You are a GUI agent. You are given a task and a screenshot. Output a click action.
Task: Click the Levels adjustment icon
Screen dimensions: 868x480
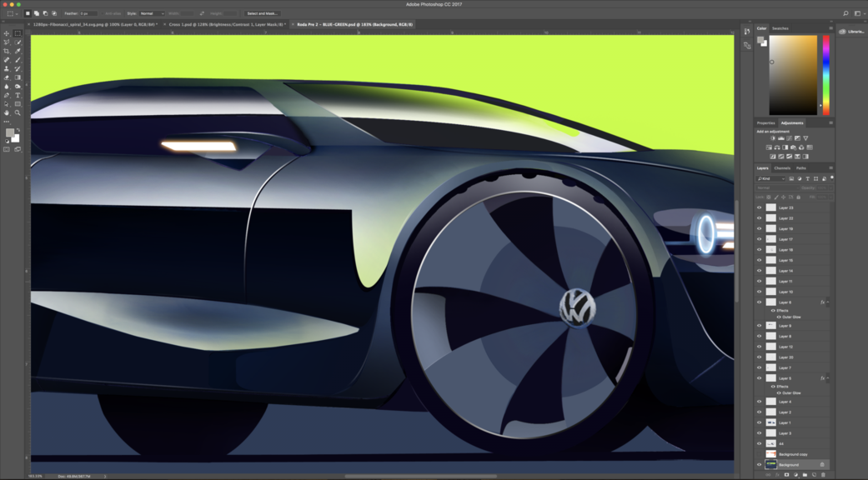click(x=781, y=138)
